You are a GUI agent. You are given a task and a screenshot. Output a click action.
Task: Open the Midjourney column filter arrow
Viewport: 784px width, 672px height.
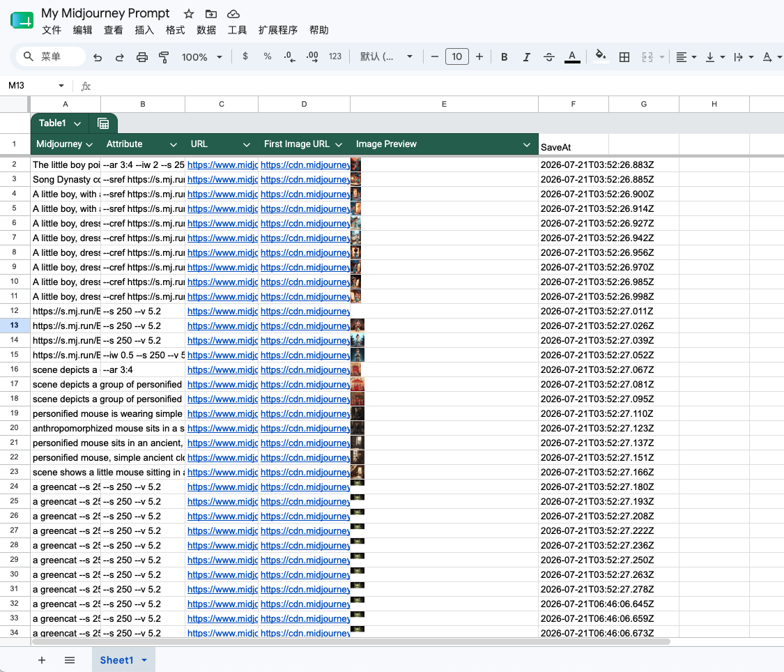[89, 144]
